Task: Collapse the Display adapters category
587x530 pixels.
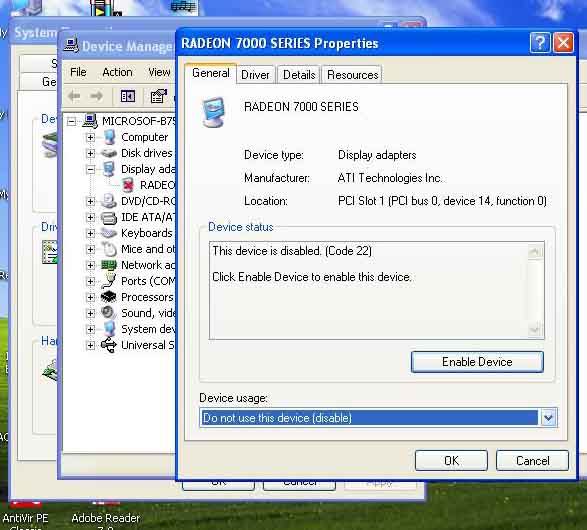Action: click(x=90, y=169)
